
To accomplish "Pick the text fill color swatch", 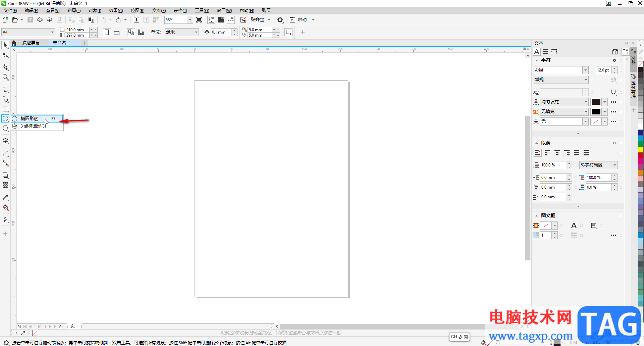I will (x=596, y=102).
